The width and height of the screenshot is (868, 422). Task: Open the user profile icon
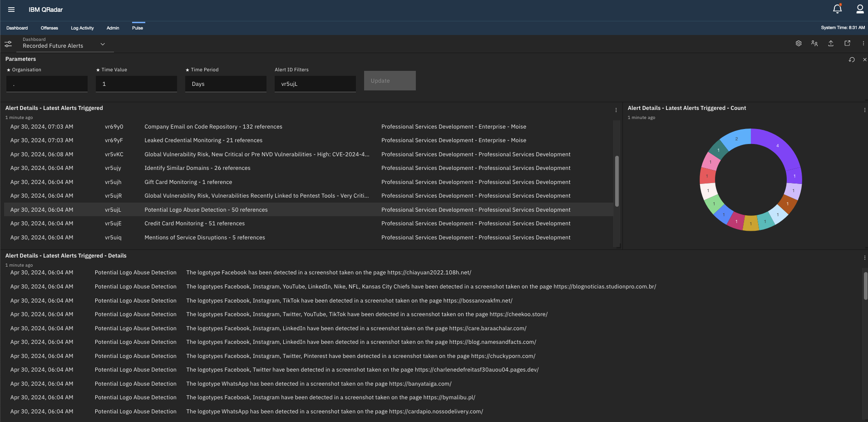tap(859, 9)
